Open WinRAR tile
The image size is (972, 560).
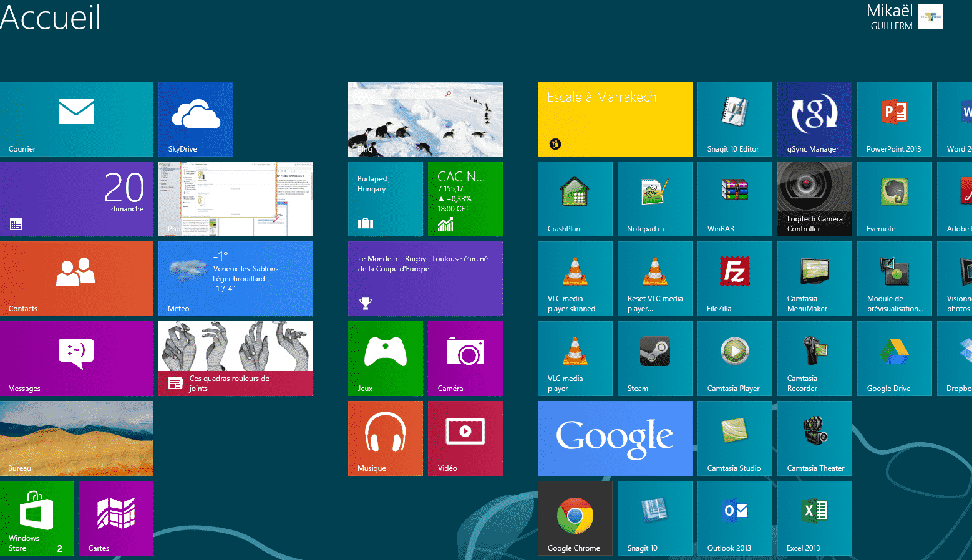734,199
